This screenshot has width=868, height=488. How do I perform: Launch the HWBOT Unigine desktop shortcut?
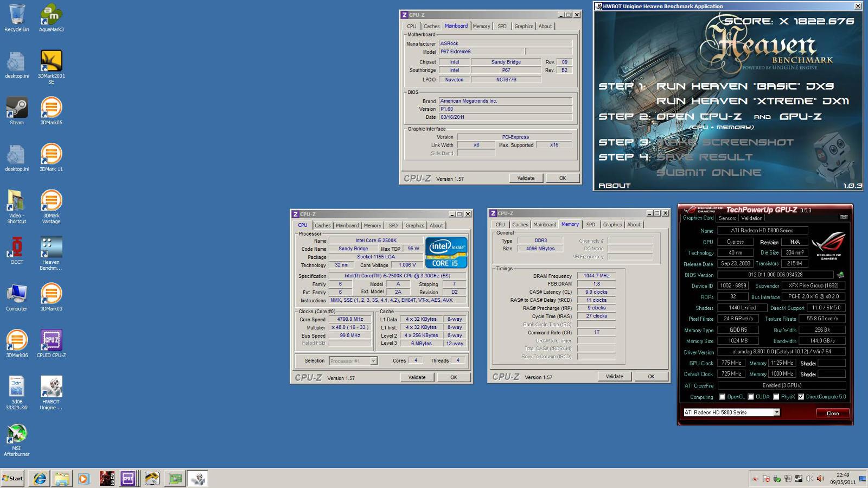pyautogui.click(x=51, y=393)
